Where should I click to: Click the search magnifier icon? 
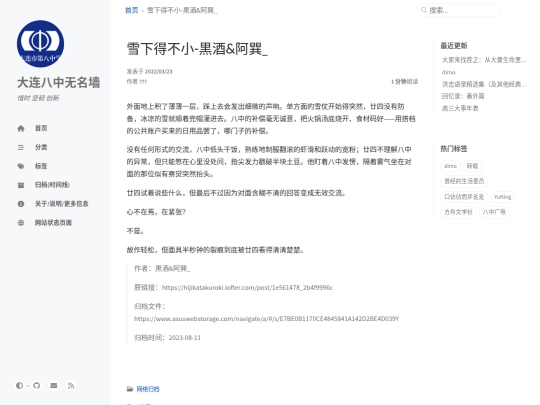[424, 10]
